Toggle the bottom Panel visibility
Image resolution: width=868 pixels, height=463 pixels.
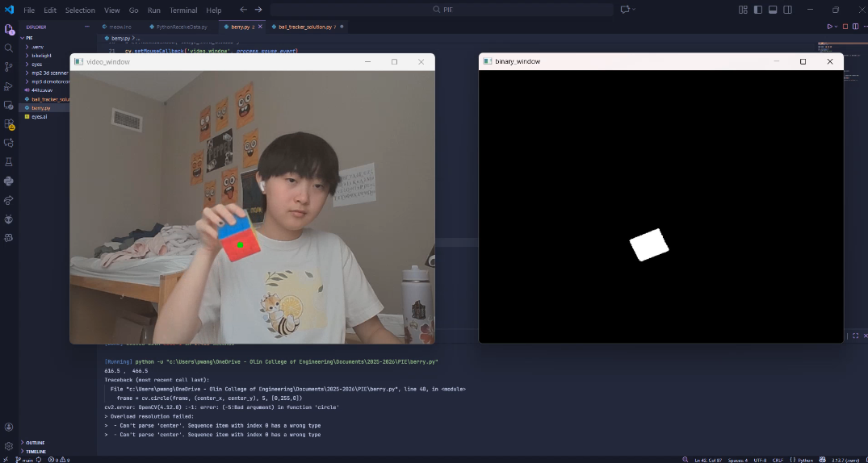[773, 10]
